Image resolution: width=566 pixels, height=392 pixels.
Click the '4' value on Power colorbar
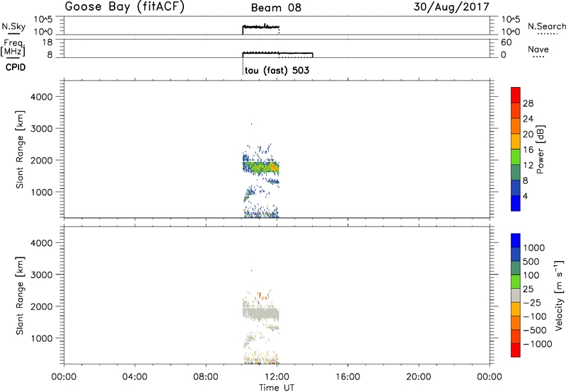pos(525,197)
